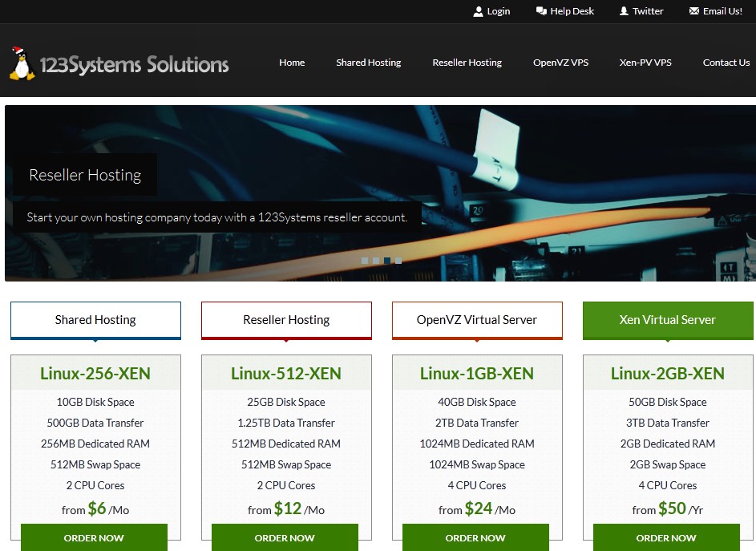
Task: Order the Linux-2GB-XEN plan
Action: [x=666, y=537]
